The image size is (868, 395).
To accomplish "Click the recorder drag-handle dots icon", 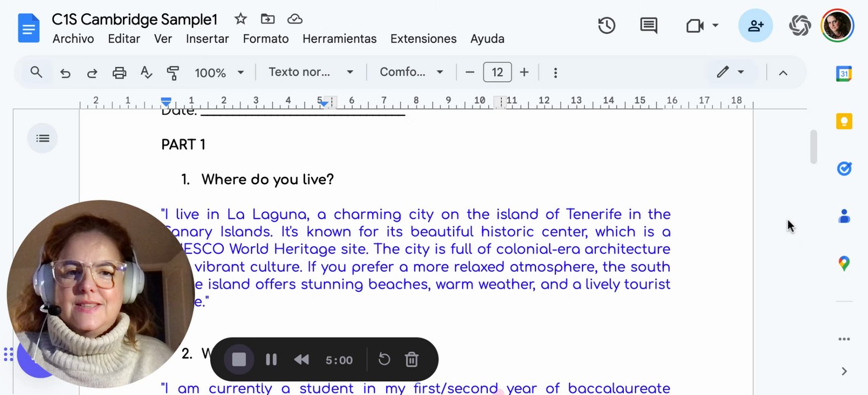I will [8, 354].
